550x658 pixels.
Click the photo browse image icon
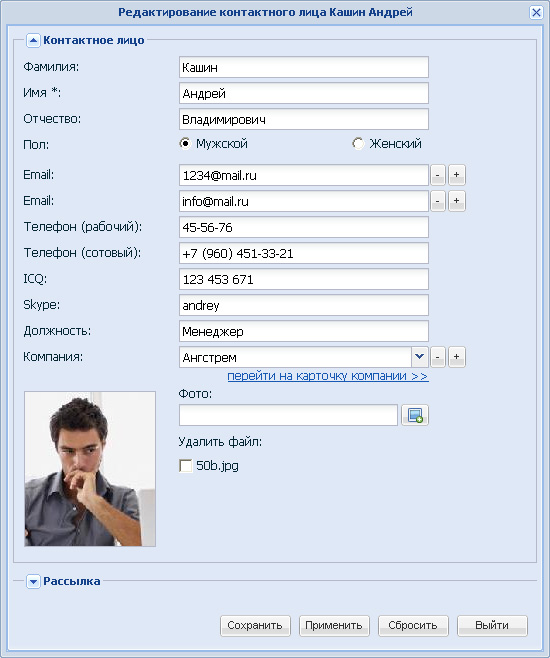click(x=414, y=415)
